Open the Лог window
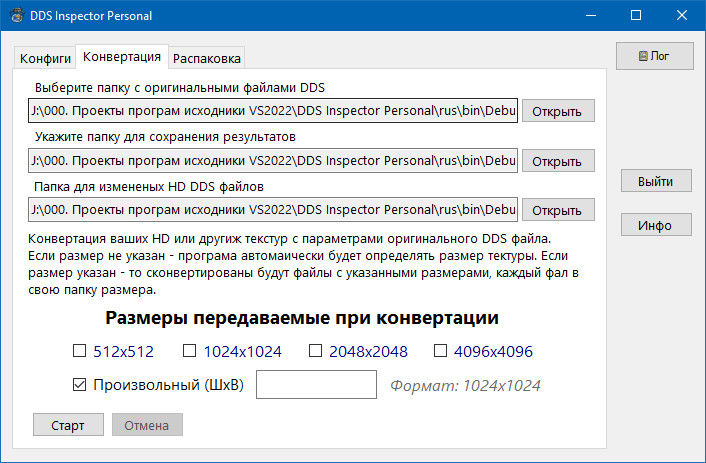This screenshot has height=463, width=706. 655,56
